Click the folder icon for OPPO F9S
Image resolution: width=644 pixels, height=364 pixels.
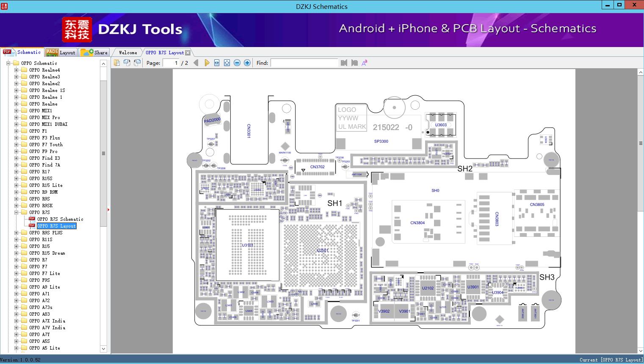[x=24, y=280]
